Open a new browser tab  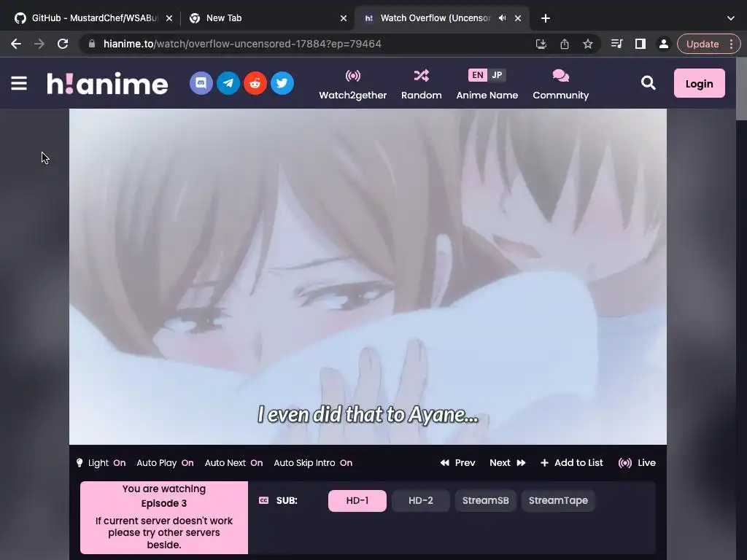pyautogui.click(x=546, y=18)
